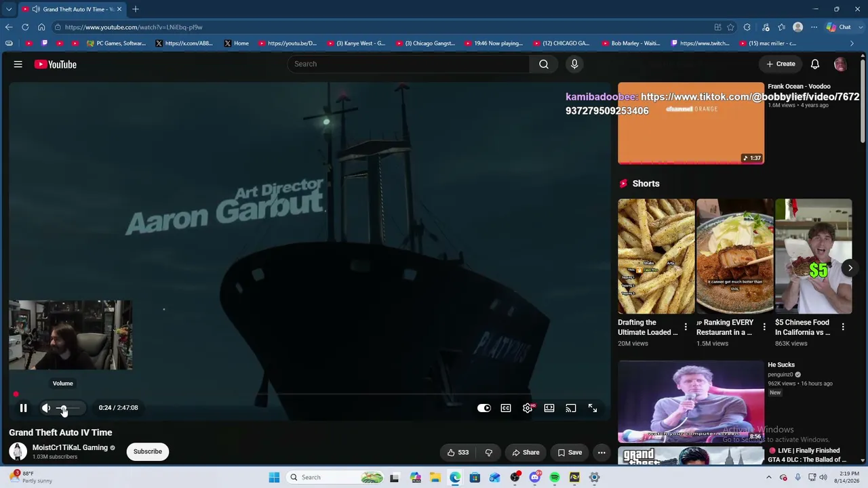
Task: Open YouTube notifications bell
Action: (x=815, y=64)
